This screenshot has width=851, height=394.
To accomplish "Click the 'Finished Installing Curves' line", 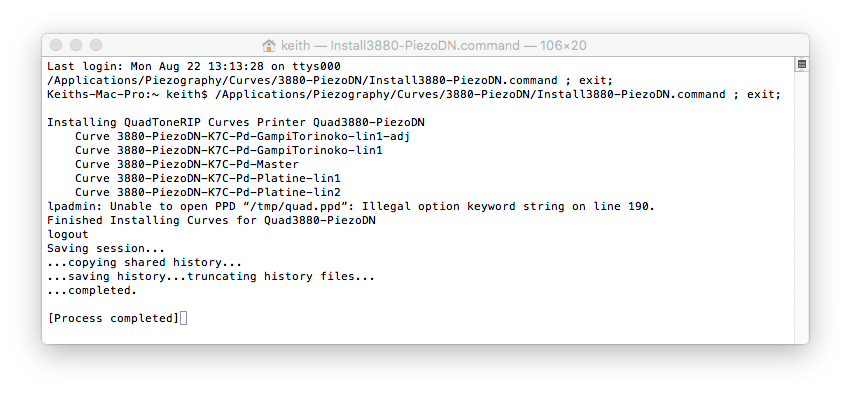I will click(x=211, y=221).
